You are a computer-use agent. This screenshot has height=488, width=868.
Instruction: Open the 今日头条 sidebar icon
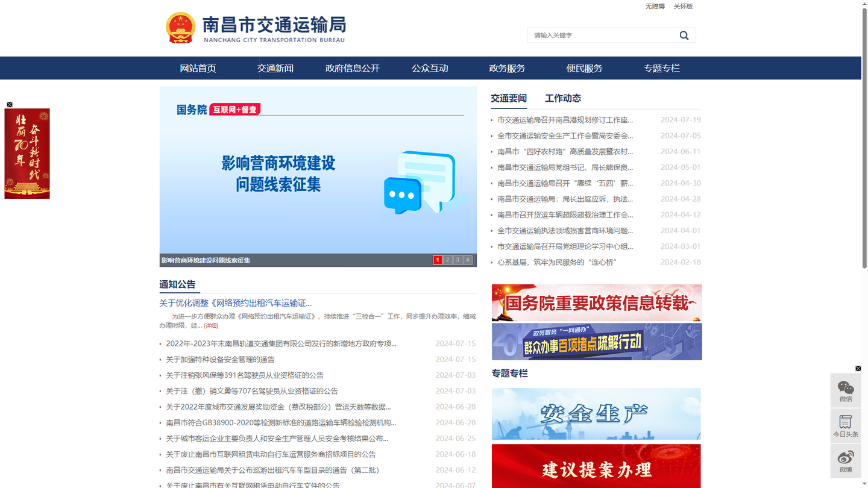846,425
